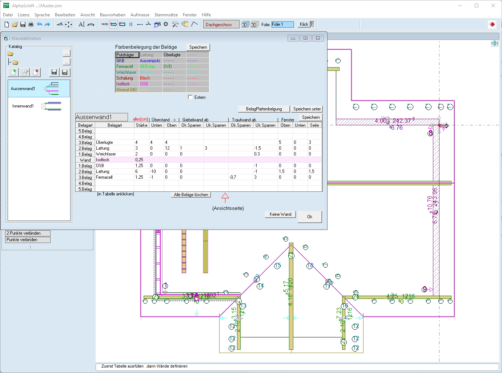Viewport: 502px width, 373px height.
Task: Click the Klick toolbar button
Action: pos(306,24)
